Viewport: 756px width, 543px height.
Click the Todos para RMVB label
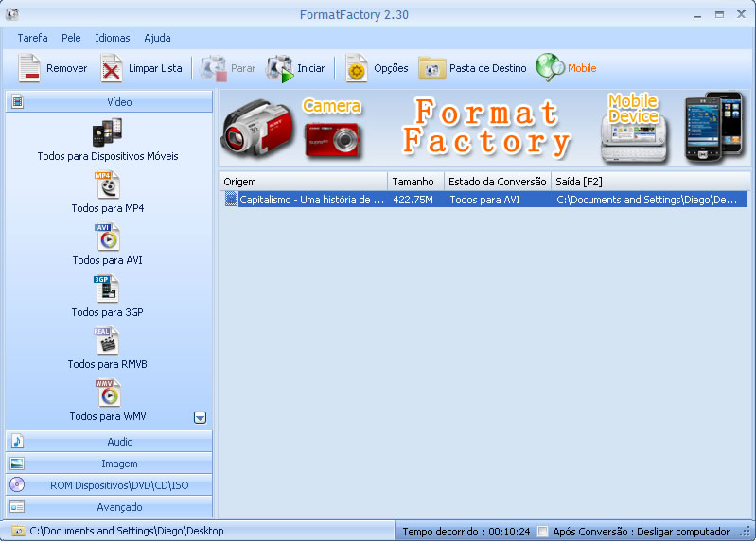[107, 364]
